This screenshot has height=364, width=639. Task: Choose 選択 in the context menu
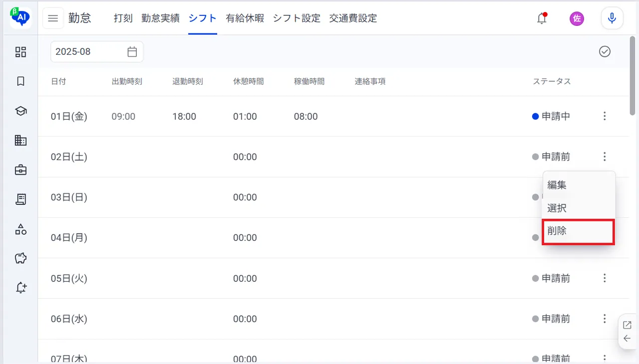[x=579, y=208]
